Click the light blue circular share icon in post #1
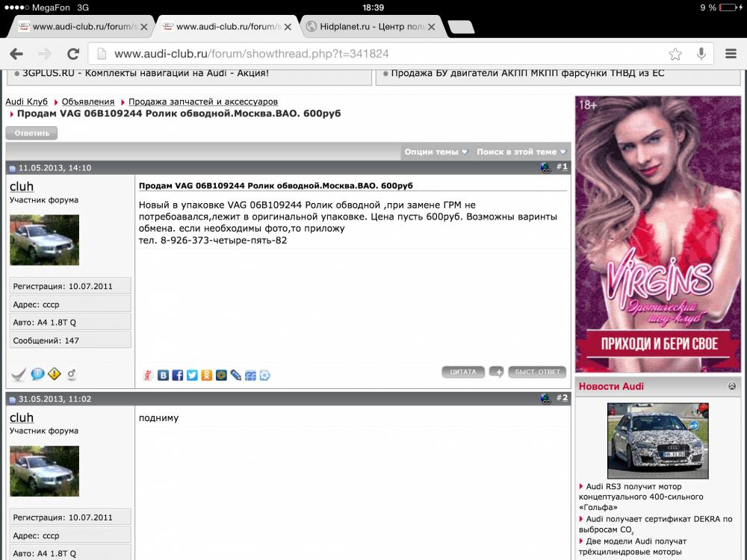Image resolution: width=747 pixels, height=560 pixels. [x=265, y=376]
